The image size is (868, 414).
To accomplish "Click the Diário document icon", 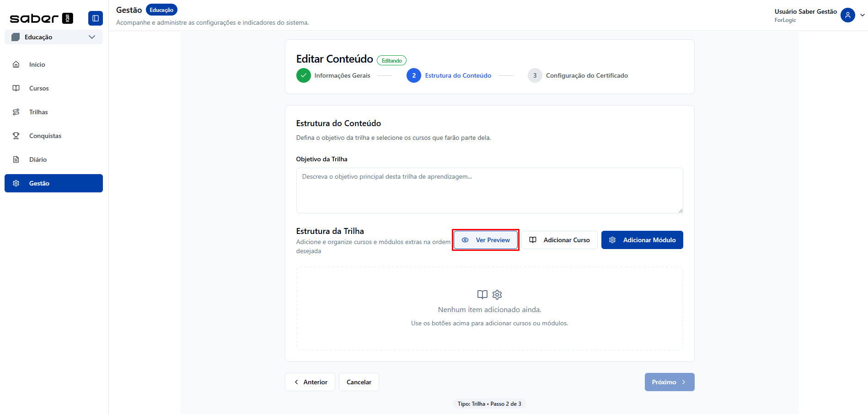I will pos(16,159).
